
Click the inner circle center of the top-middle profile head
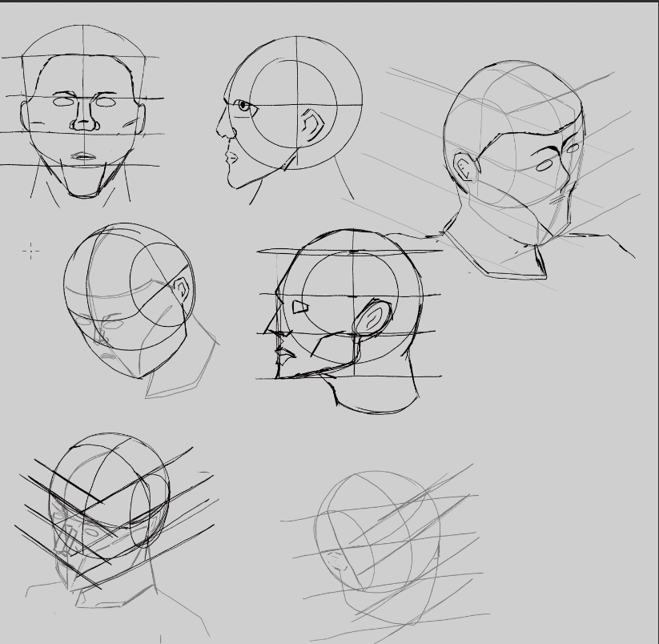point(294,104)
